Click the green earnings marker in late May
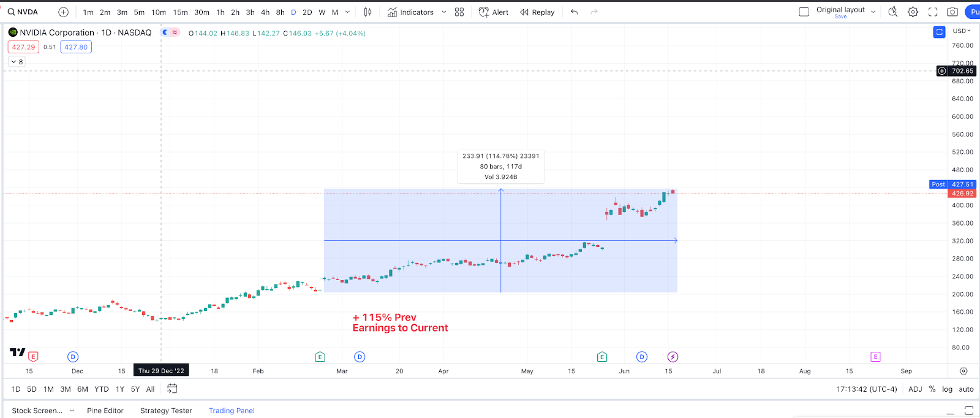980x418 pixels. coord(602,357)
